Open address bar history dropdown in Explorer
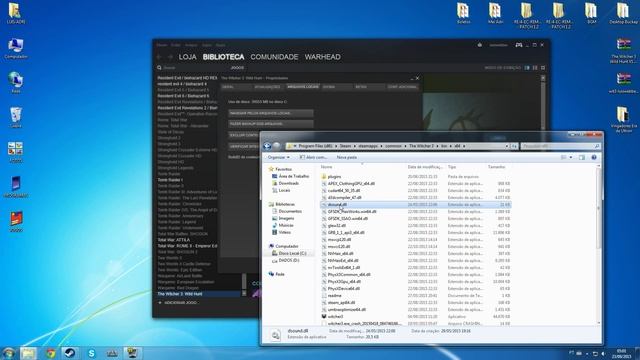Image resolution: width=640 pixels, height=360 pixels. [507, 146]
